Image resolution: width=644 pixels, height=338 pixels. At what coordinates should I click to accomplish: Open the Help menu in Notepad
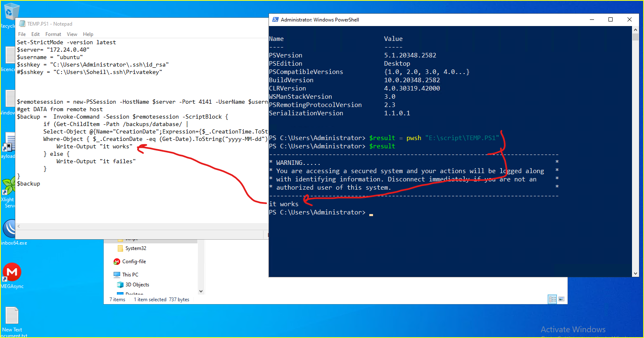[88, 34]
